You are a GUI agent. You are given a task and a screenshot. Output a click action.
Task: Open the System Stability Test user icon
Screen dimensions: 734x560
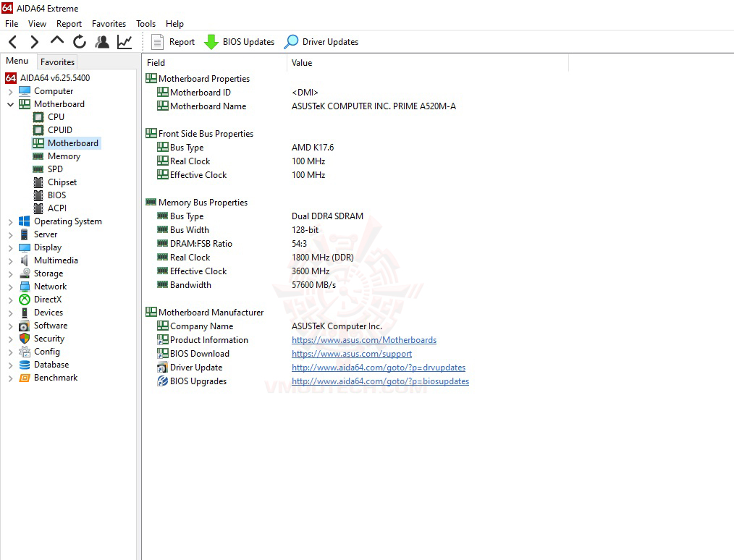click(x=102, y=41)
